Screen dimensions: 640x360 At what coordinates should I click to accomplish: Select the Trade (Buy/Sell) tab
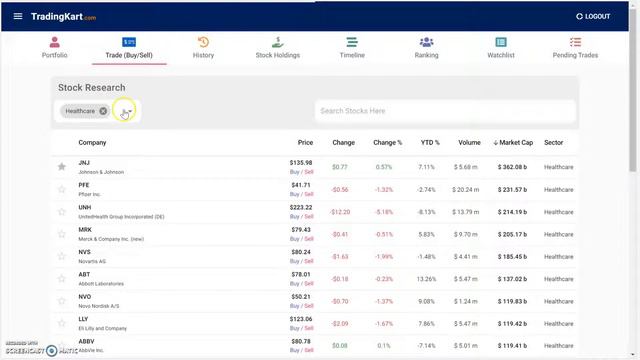coord(129,48)
